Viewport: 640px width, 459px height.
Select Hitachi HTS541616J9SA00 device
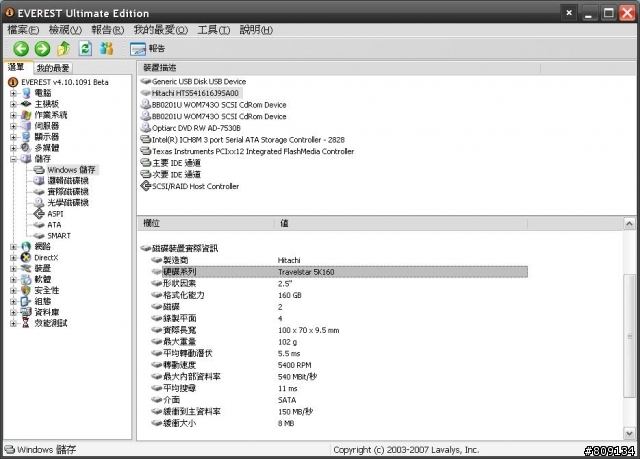pyautogui.click(x=195, y=93)
